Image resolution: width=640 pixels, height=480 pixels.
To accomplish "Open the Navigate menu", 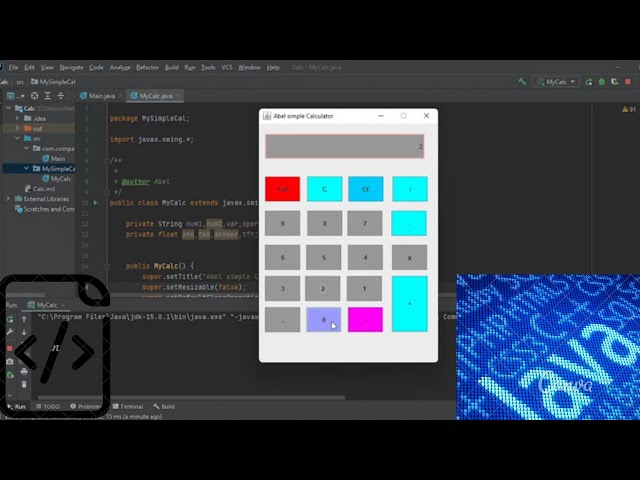I will click(x=71, y=67).
